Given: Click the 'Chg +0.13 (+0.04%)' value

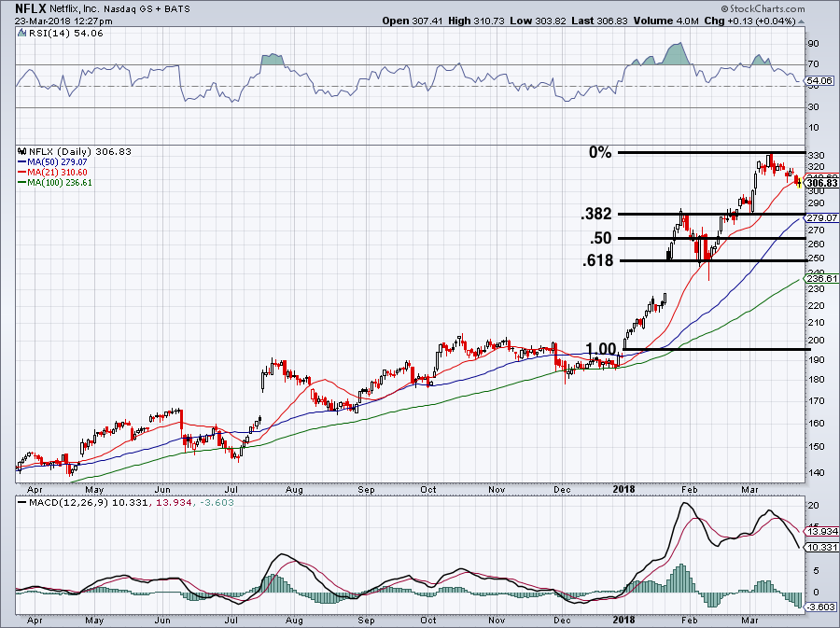Looking at the screenshot, I should 749,21.
